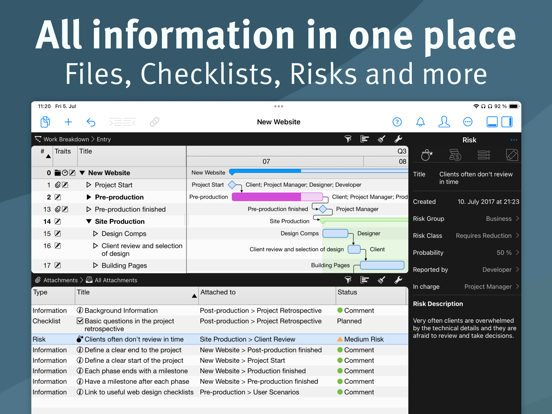This screenshot has height=414, width=552.
Task: Select the list tab in the inspector
Action: [x=484, y=155]
